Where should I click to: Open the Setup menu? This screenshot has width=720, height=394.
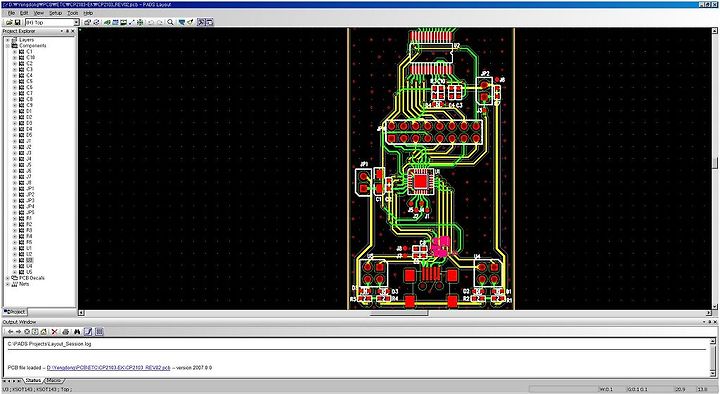(55, 13)
